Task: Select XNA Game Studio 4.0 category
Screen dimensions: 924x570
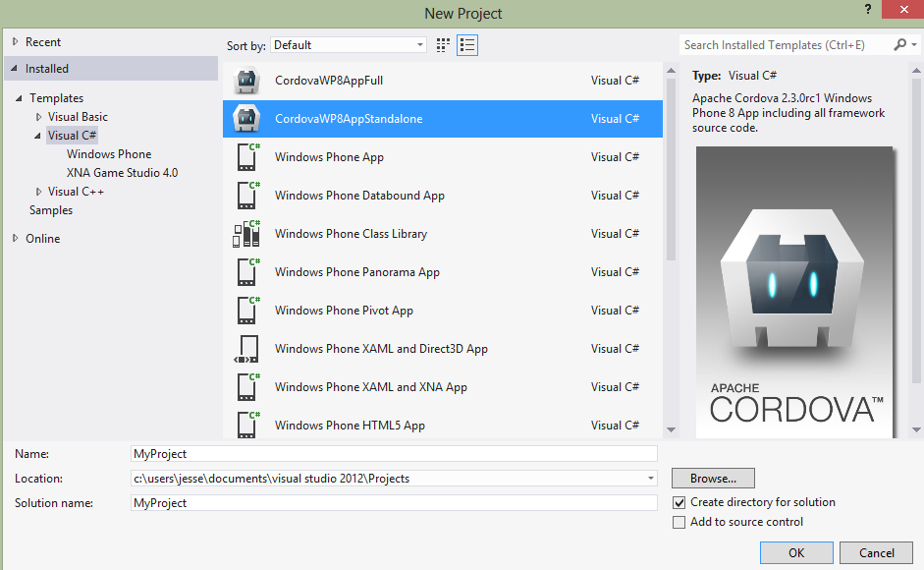Action: (122, 173)
